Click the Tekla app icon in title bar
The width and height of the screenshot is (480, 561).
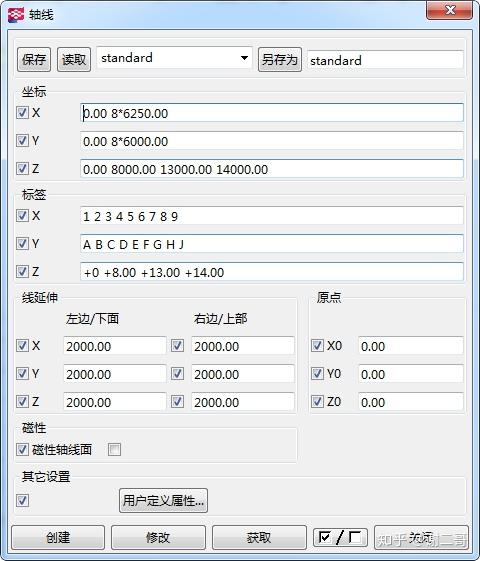click(x=15, y=15)
